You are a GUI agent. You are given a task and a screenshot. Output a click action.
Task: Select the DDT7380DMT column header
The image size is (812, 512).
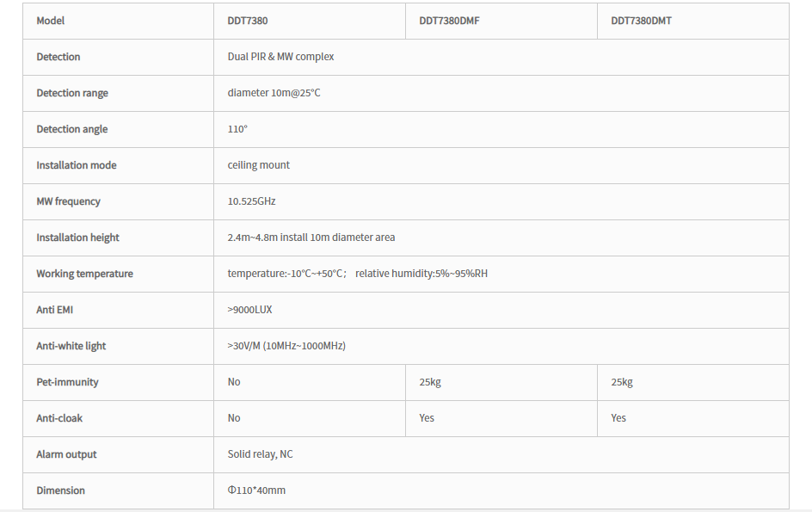pos(693,21)
